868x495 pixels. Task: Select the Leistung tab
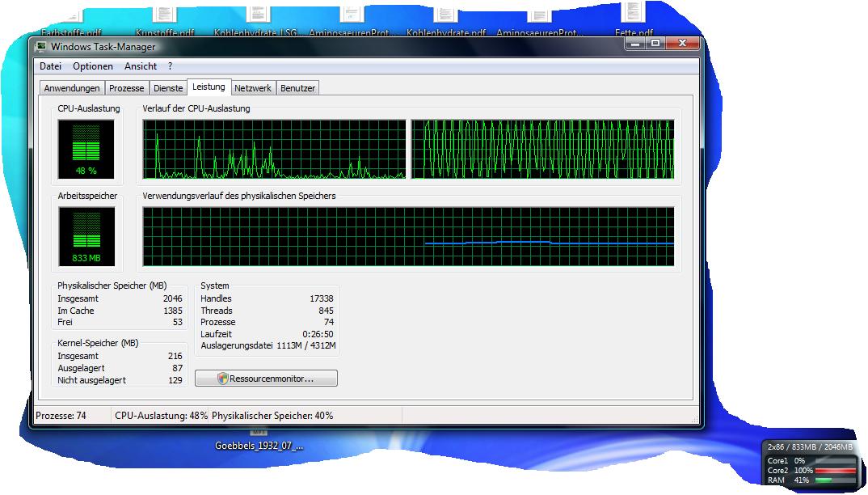pos(209,87)
